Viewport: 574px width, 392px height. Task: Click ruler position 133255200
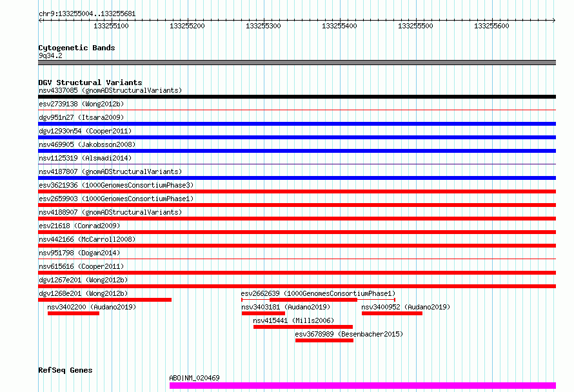[x=187, y=26]
